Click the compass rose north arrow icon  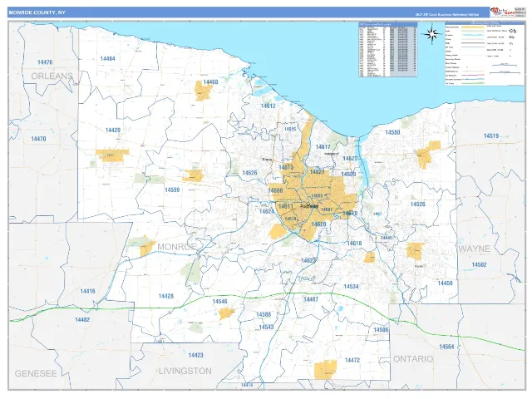432,34
